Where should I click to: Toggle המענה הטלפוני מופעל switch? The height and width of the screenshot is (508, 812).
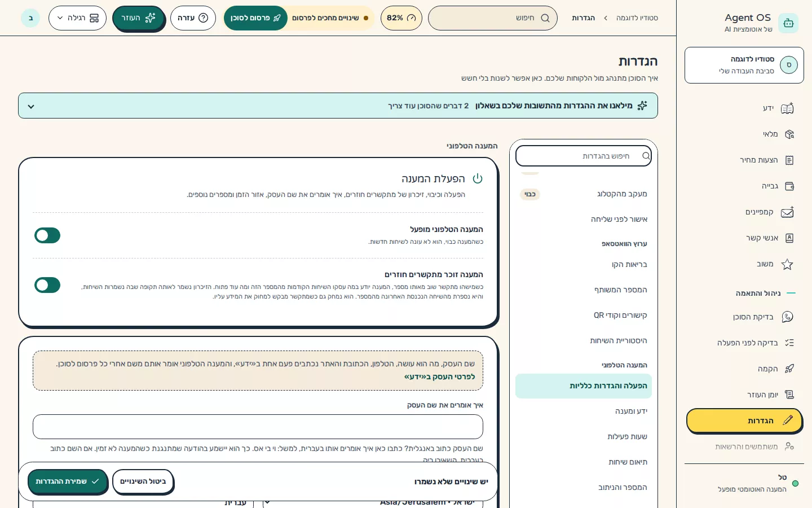click(47, 235)
